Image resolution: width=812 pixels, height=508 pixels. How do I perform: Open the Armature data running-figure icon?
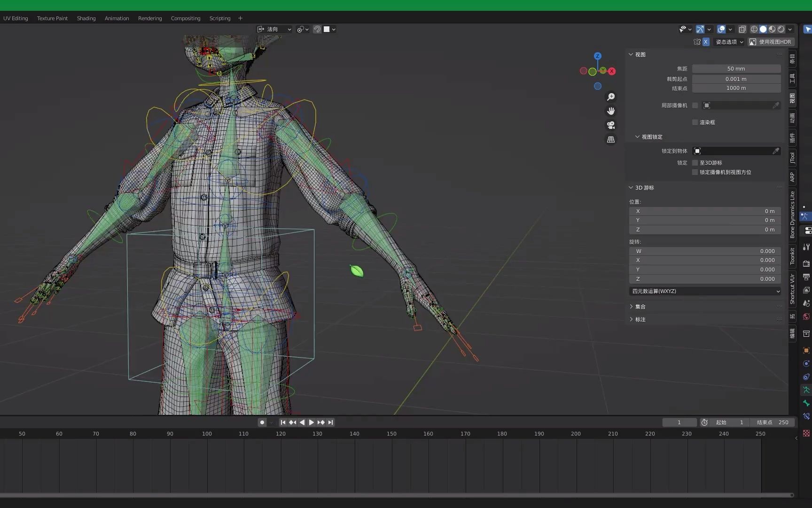point(806,390)
